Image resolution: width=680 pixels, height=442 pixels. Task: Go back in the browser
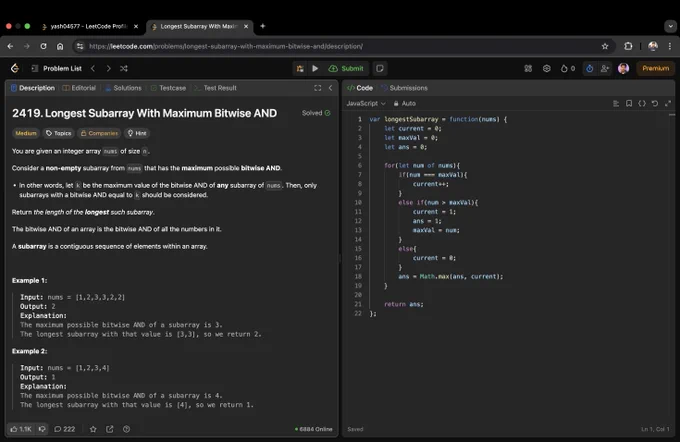click(x=10, y=46)
